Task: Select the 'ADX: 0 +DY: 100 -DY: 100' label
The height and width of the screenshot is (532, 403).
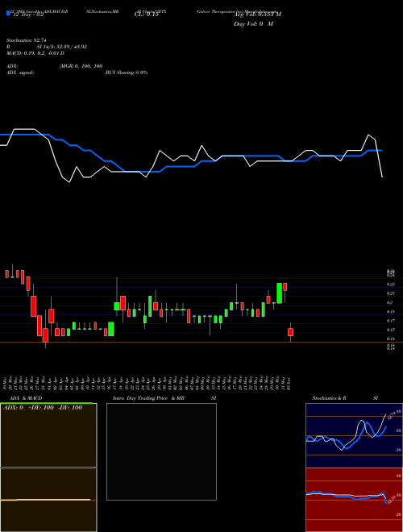Action: click(x=43, y=408)
